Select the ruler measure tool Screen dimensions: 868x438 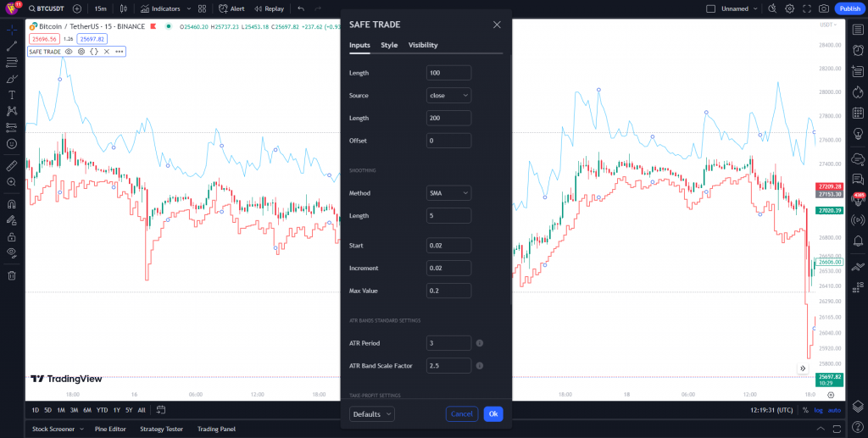coord(12,165)
